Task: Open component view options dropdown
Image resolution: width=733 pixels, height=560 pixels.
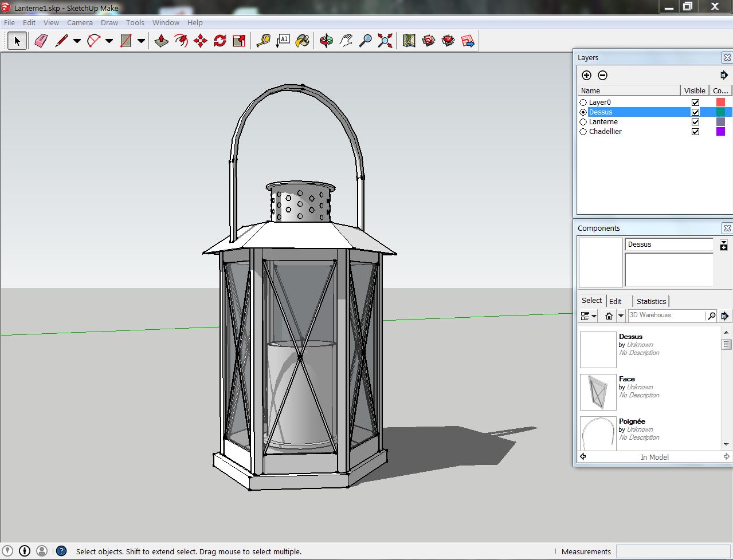Action: 589,316
